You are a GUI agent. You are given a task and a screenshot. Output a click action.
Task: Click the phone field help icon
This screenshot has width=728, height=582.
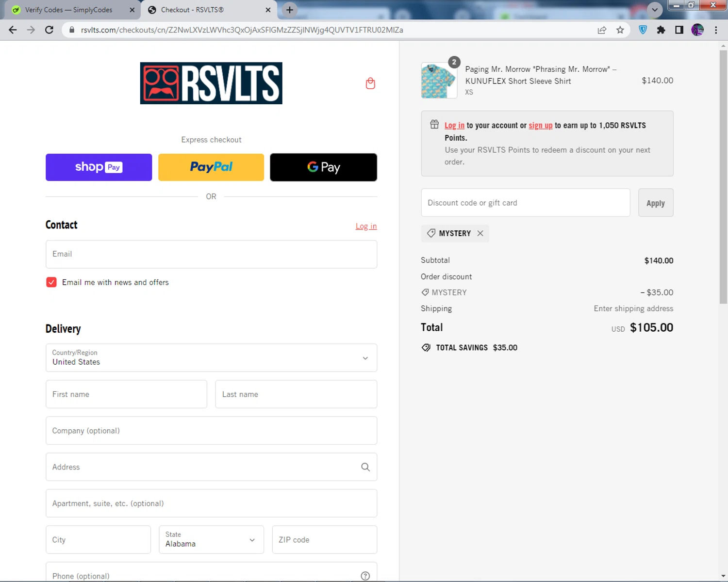(x=365, y=576)
